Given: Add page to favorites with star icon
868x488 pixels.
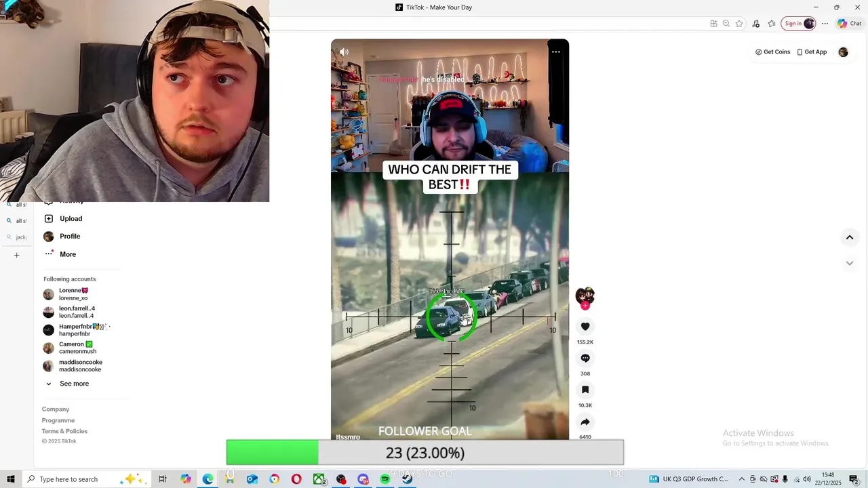Looking at the screenshot, I should tap(739, 24).
